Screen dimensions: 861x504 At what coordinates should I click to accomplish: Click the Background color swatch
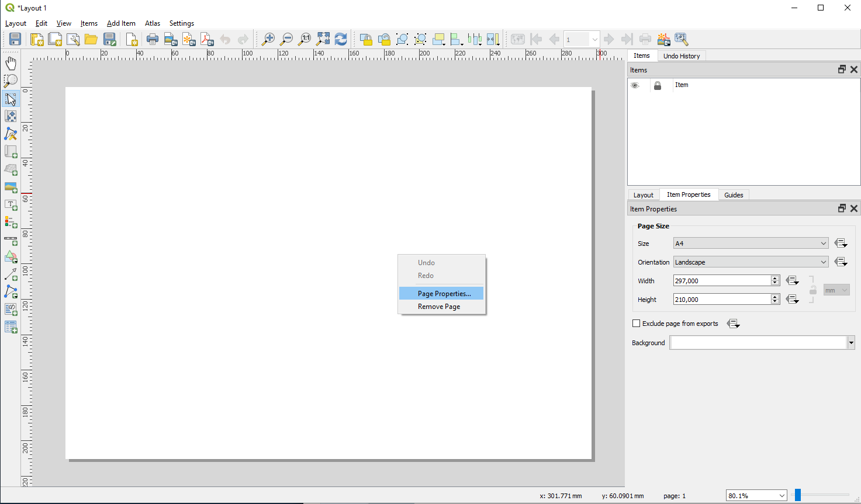pos(758,343)
